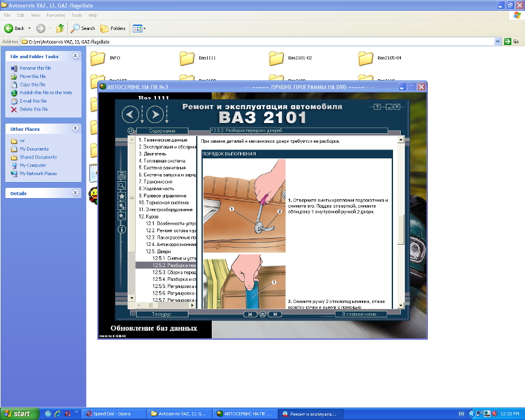
Task: Go forward with the round right arrow in the manual
Action: [155, 114]
